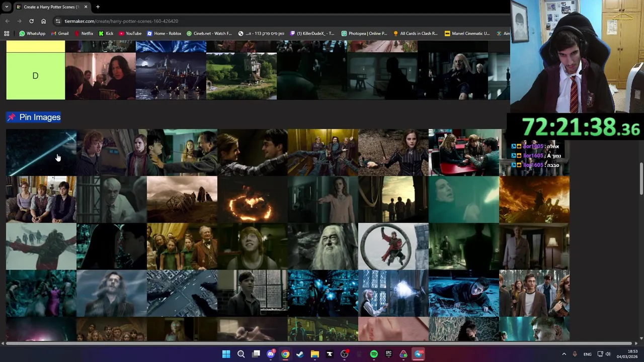644x362 pixels.
Task: Open Spotify from the taskbar
Action: click(x=374, y=354)
